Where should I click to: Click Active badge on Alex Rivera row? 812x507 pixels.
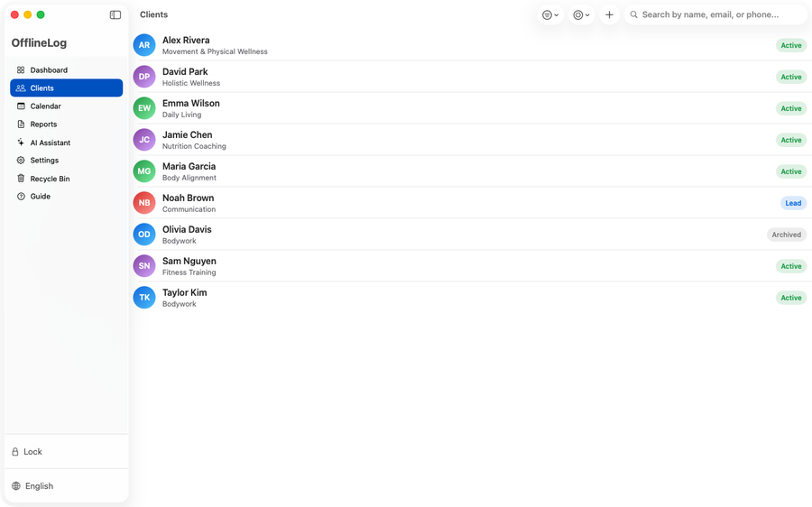click(x=790, y=46)
